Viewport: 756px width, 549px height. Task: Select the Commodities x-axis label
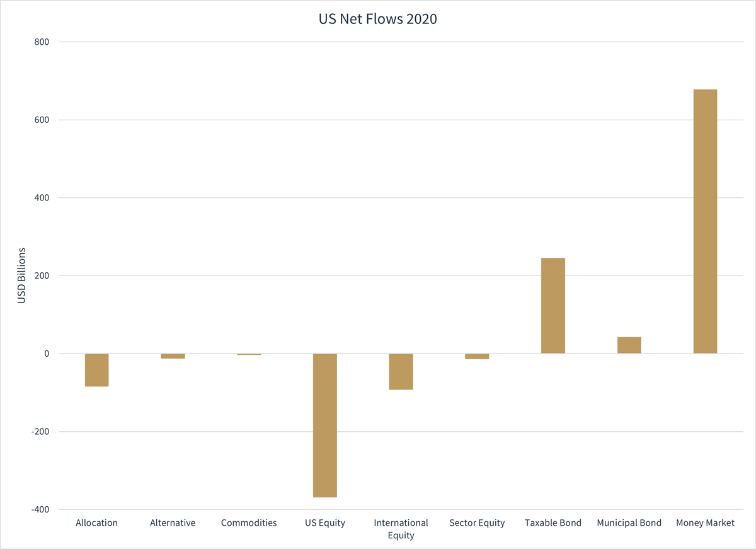tap(249, 523)
